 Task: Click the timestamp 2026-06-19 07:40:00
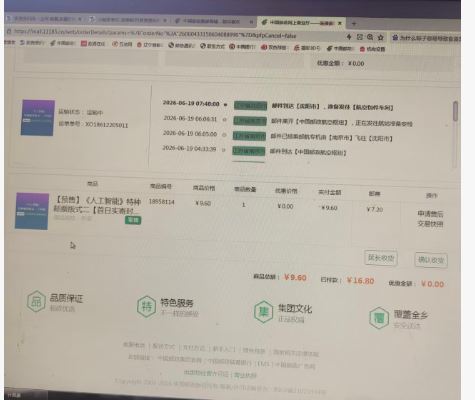[191, 103]
